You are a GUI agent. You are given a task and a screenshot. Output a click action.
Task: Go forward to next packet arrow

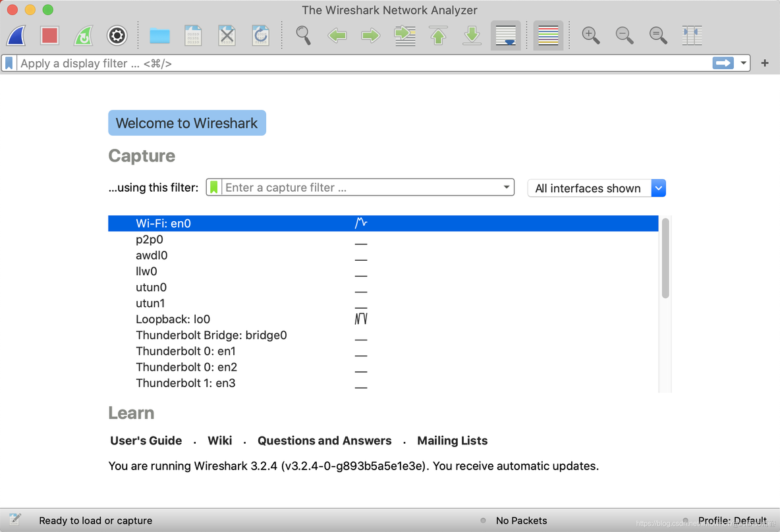tap(371, 36)
